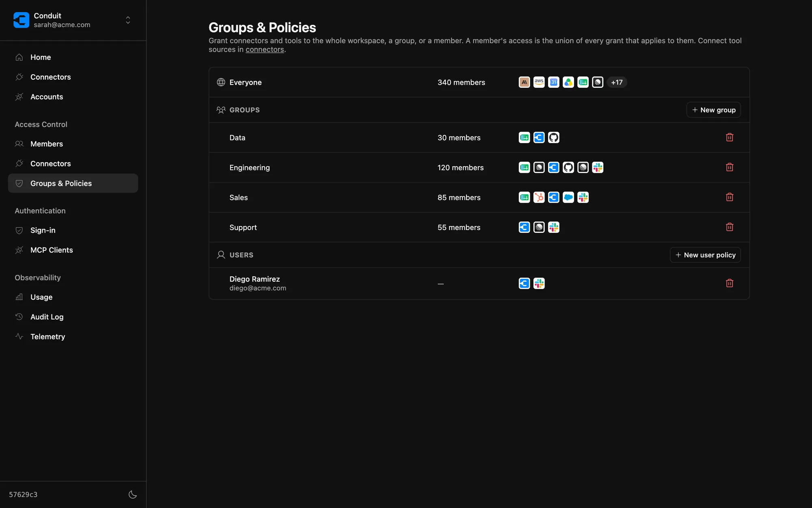This screenshot has width=812, height=508.
Task: Go to Home in the sidebar
Action: point(73,57)
